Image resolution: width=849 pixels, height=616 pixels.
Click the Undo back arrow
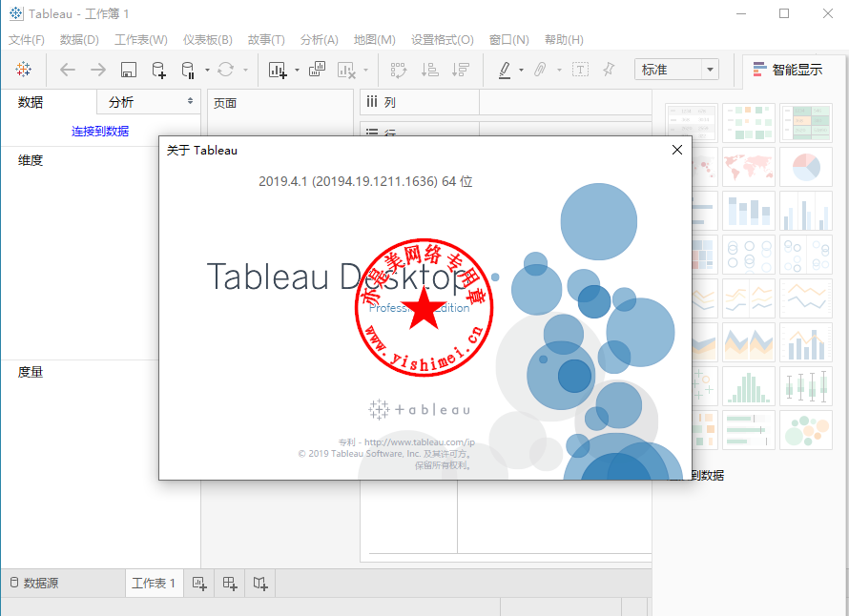(67, 70)
